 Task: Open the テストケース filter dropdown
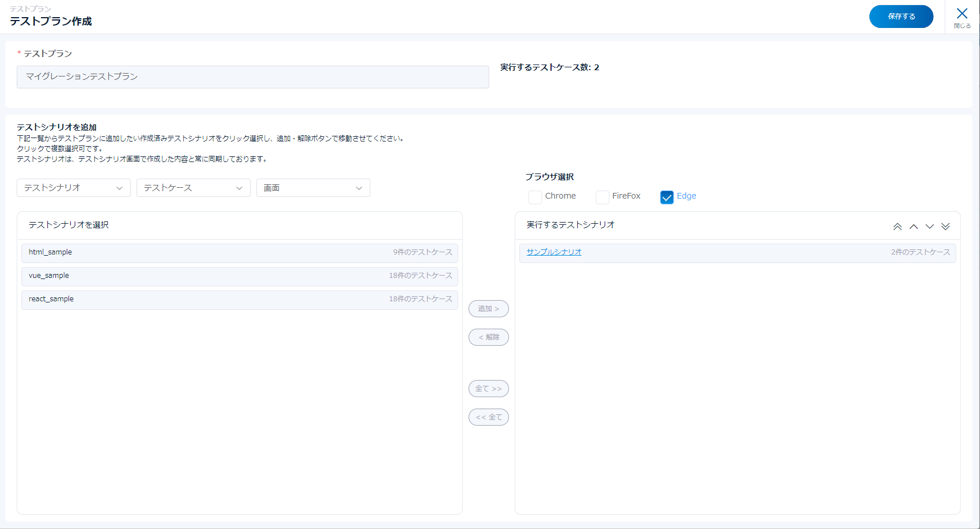pyautogui.click(x=193, y=188)
